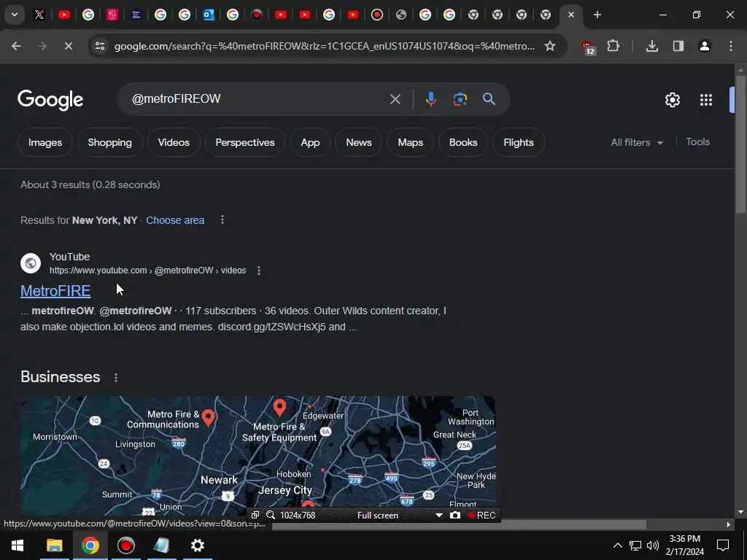Open the Businesses section options menu
The image size is (747, 560).
[116, 378]
